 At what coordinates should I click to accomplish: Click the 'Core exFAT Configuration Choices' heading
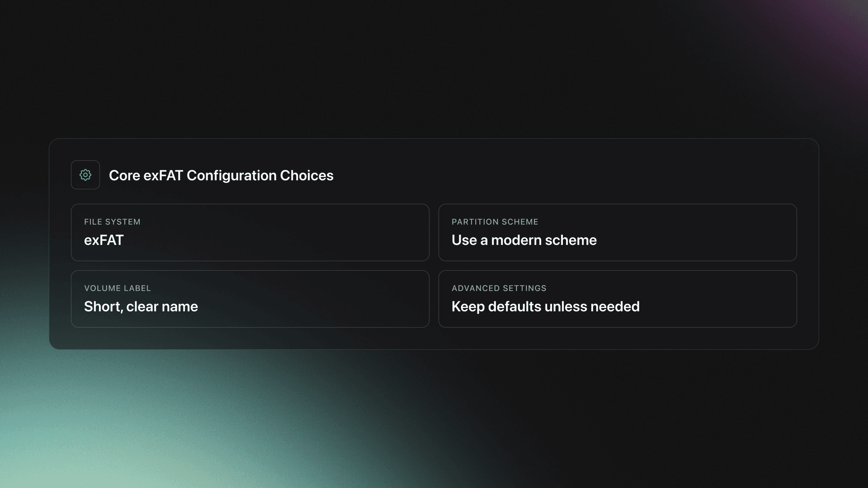click(x=221, y=176)
